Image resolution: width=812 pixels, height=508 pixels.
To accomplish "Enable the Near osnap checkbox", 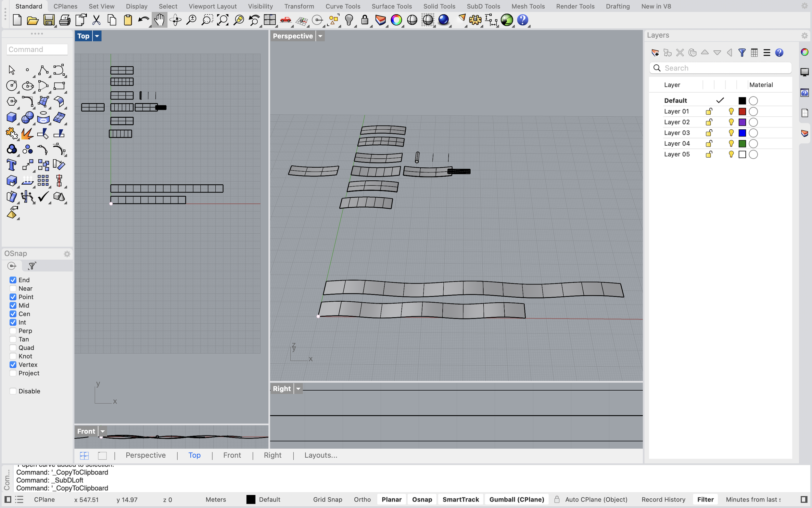I will pos(13,288).
